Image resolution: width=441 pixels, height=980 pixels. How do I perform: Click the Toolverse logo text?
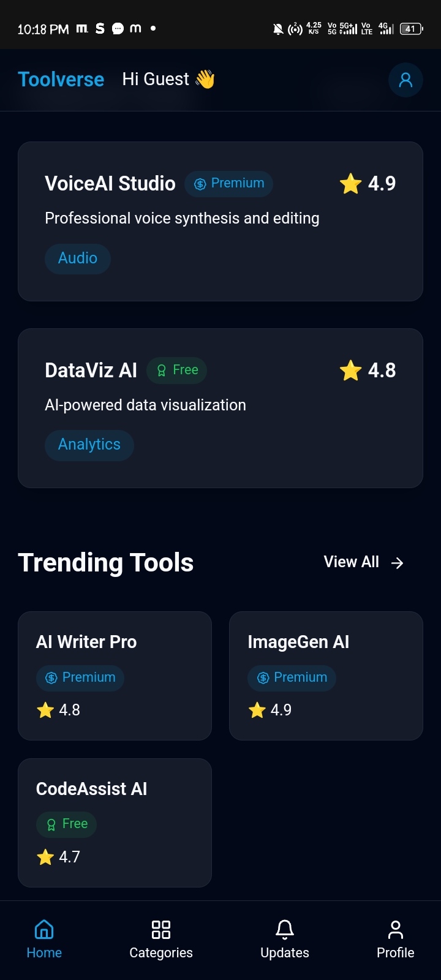[61, 80]
